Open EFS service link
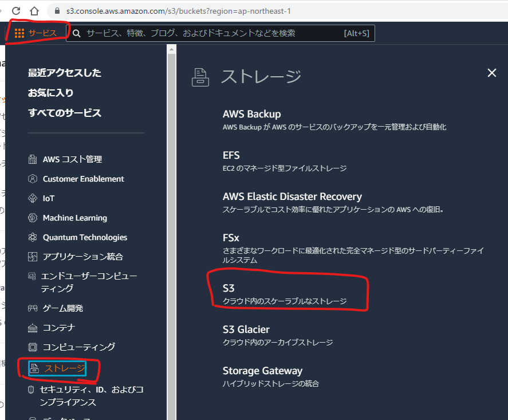Viewport: 508px width, 420px height. [x=231, y=155]
